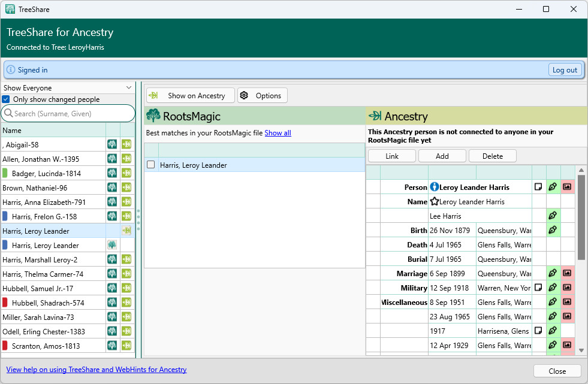Open note icon in Military row
This screenshot has width=588, height=384.
[x=538, y=288]
